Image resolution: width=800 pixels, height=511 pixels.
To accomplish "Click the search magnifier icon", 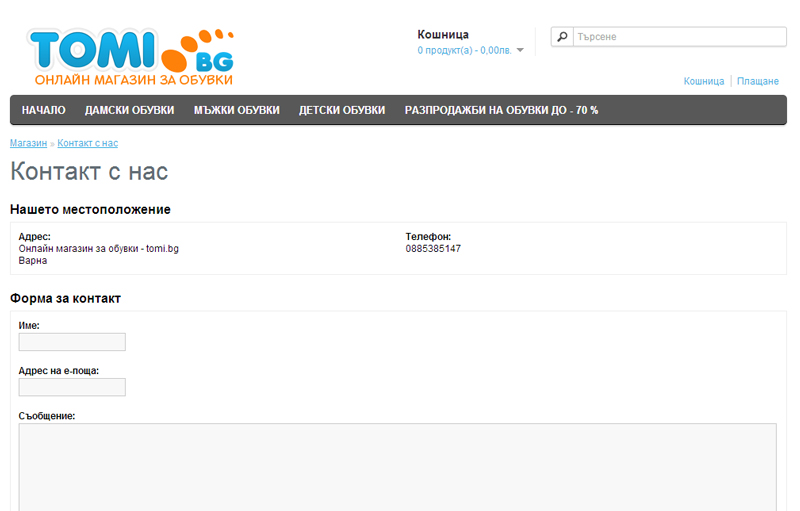I will [562, 37].
